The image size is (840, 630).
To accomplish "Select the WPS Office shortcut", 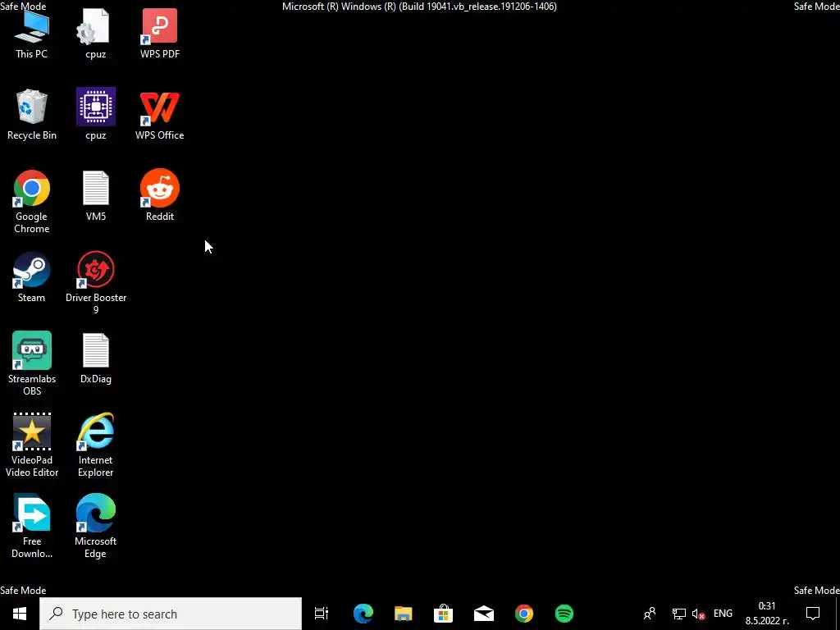I will coord(160,114).
